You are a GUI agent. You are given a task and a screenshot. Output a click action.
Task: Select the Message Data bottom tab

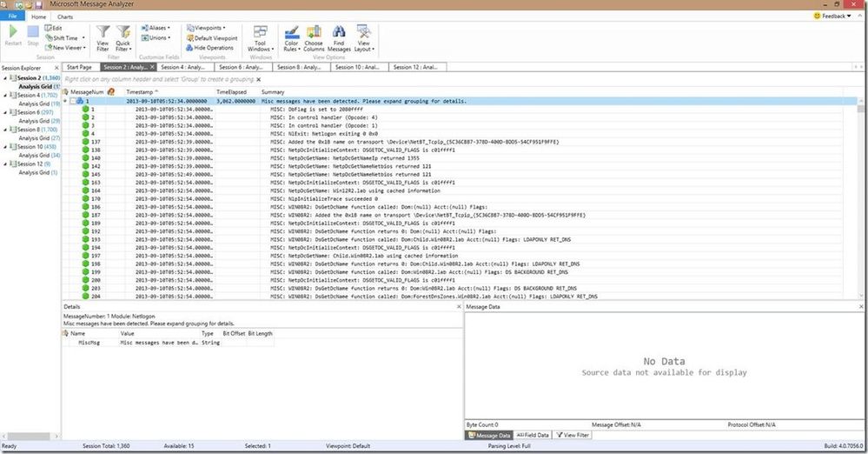pyautogui.click(x=489, y=435)
